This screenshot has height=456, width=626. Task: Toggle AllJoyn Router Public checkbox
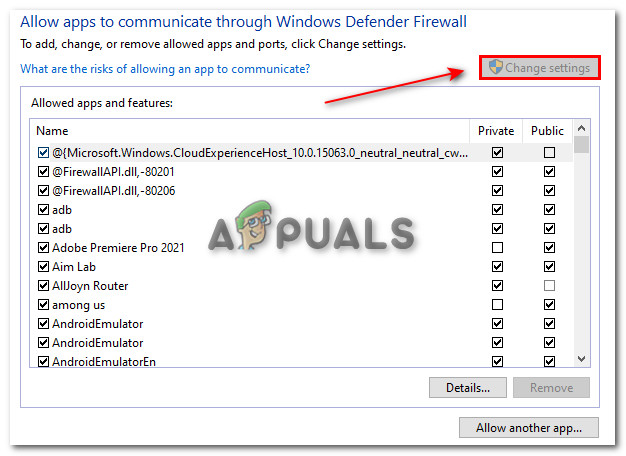pos(549,285)
